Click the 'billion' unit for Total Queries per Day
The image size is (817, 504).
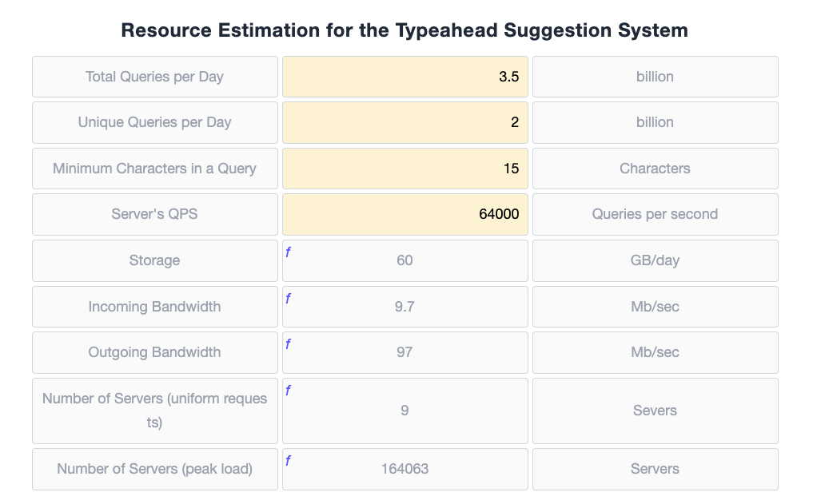pos(655,77)
